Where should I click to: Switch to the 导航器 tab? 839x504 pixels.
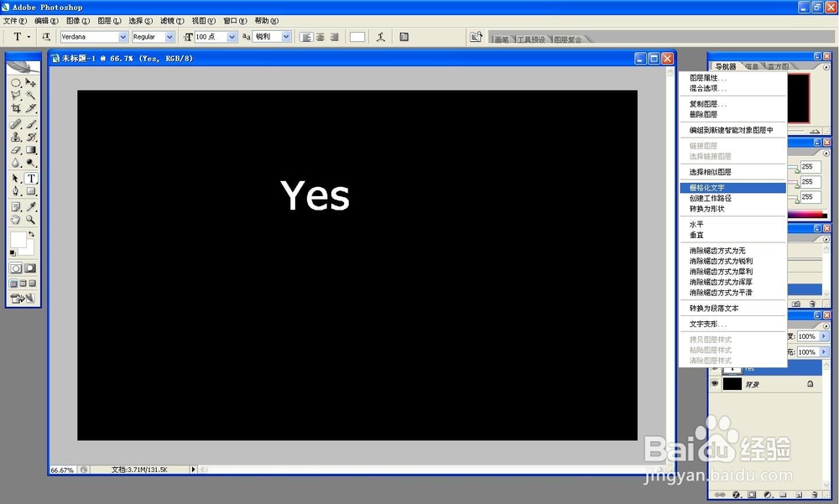pyautogui.click(x=726, y=66)
